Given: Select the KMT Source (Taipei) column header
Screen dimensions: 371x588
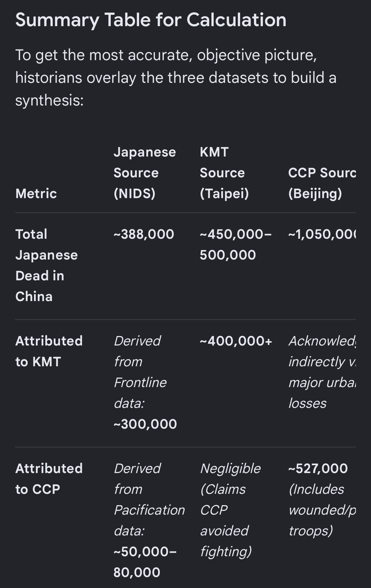Looking at the screenshot, I should click(224, 173).
